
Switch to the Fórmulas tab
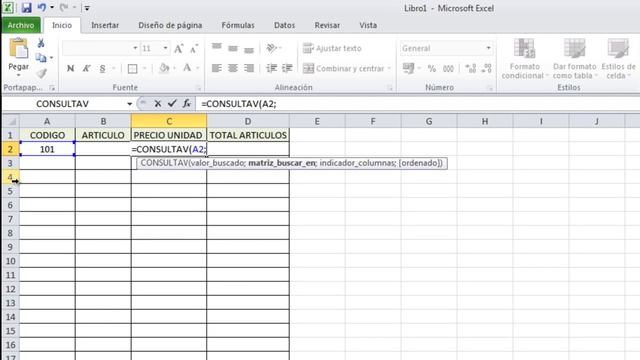coord(238,25)
